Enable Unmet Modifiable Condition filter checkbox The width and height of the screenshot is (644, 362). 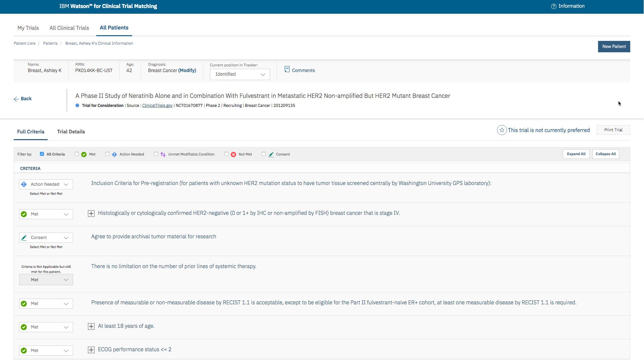click(156, 154)
